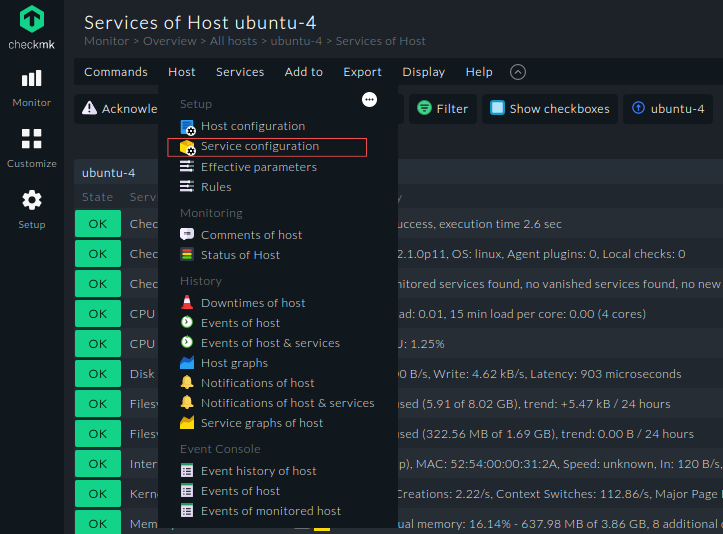Click the Acknowledge warning triangle icon
The image size is (723, 534).
[x=89, y=108]
